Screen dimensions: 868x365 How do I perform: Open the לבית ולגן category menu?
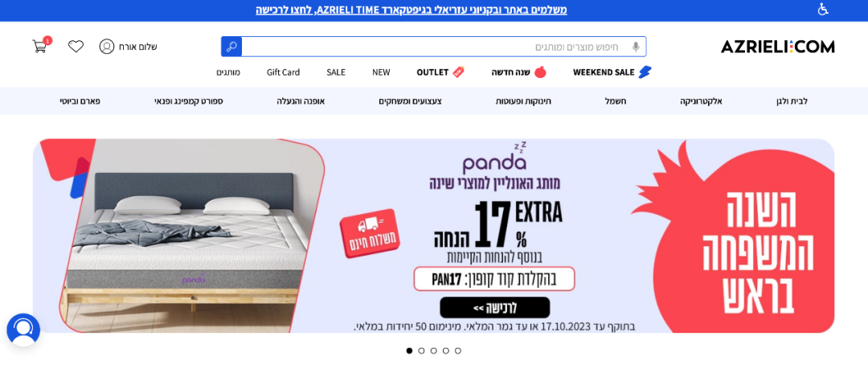pyautogui.click(x=792, y=101)
